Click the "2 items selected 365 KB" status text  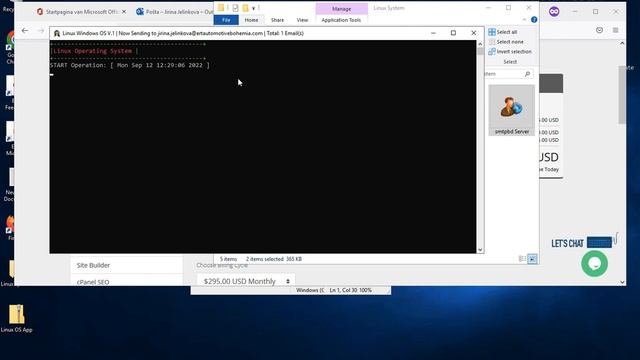274,259
